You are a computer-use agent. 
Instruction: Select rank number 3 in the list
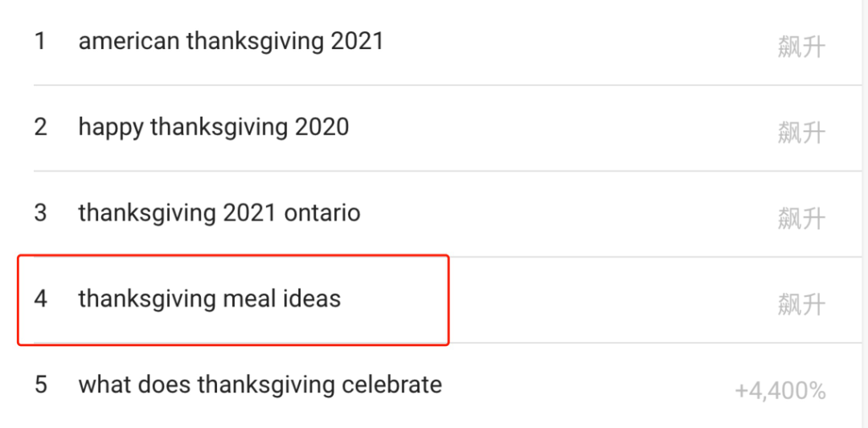coord(40,213)
